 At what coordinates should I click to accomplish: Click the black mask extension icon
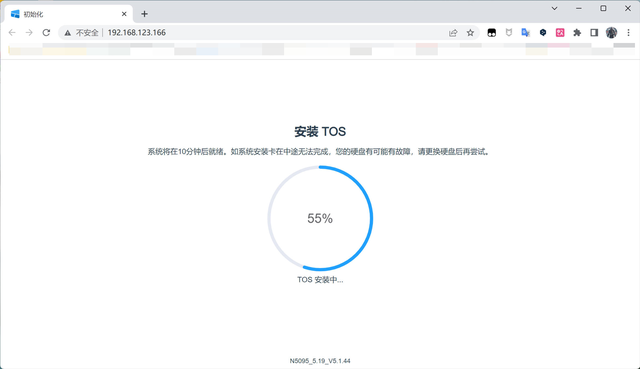click(491, 33)
